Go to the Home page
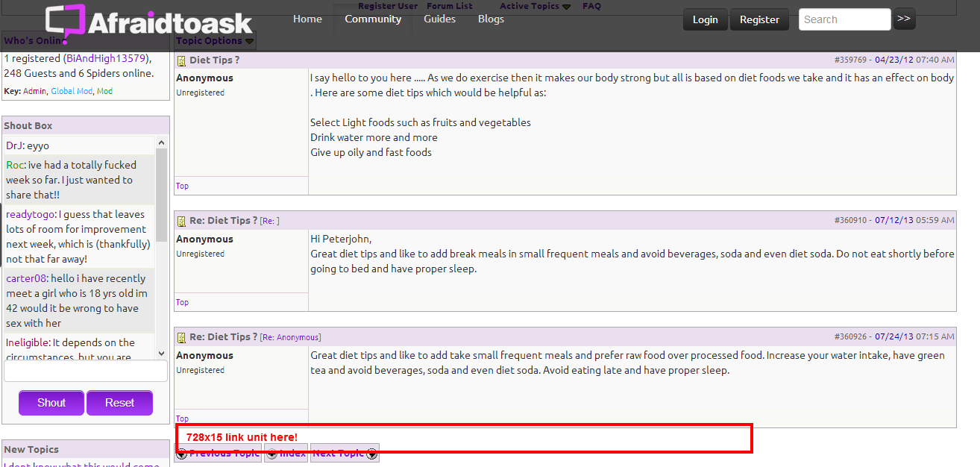Image resolution: width=980 pixels, height=467 pixels. click(x=307, y=19)
